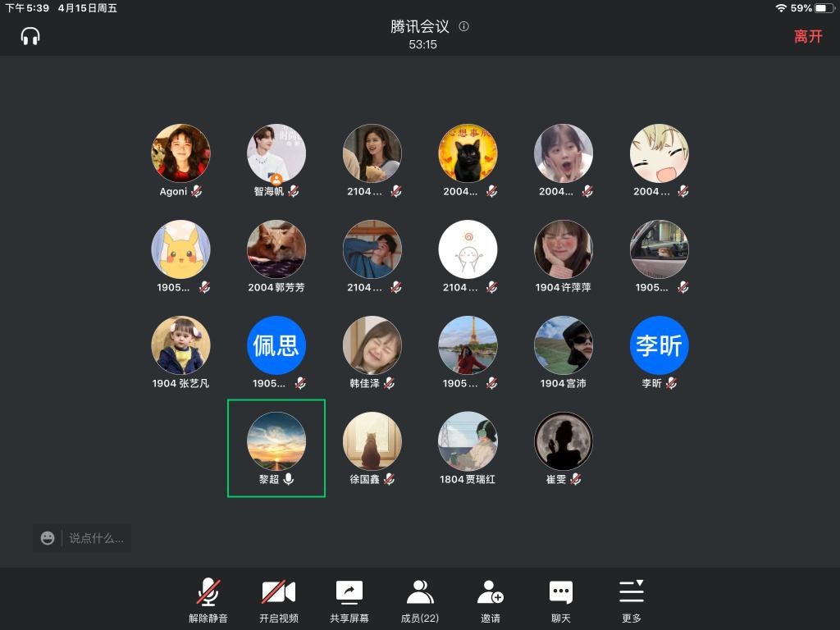Open the 成员(22) participants list

pos(420,600)
